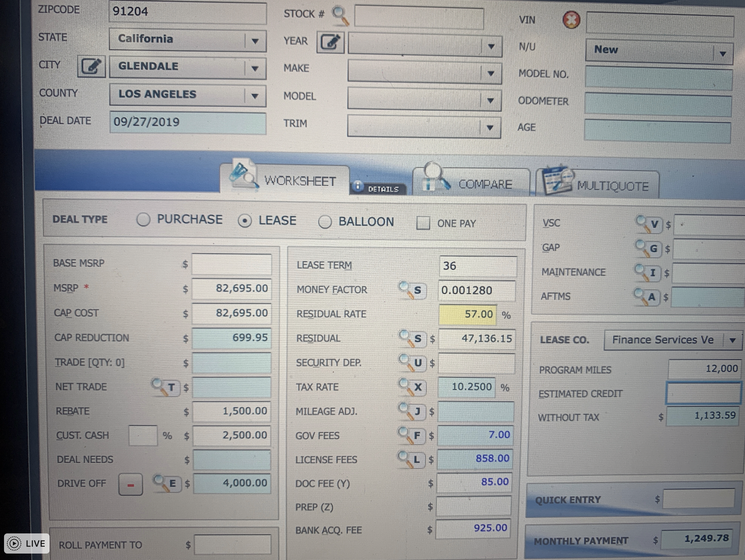Click the VIN input field
Screen dimensions: 745x560
(660, 25)
